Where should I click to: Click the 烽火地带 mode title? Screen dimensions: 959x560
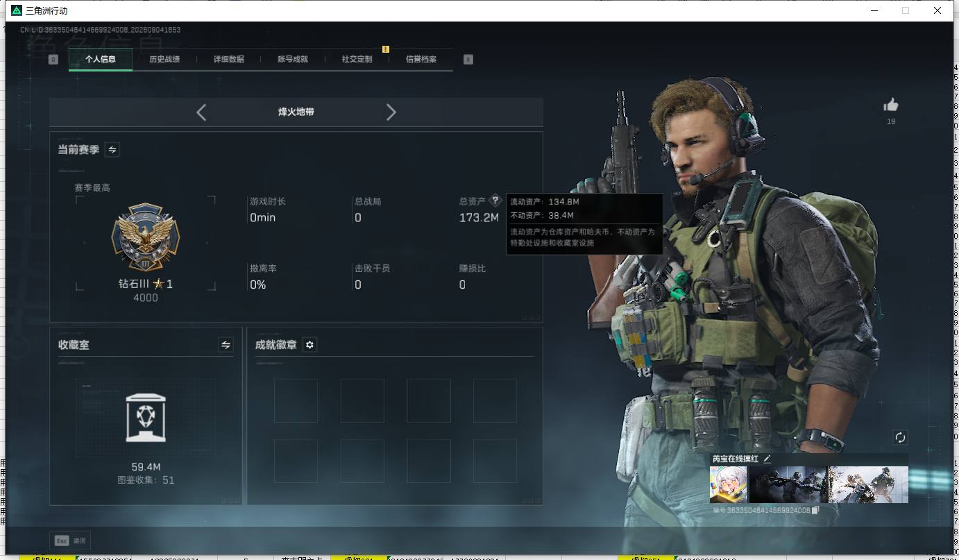[296, 112]
